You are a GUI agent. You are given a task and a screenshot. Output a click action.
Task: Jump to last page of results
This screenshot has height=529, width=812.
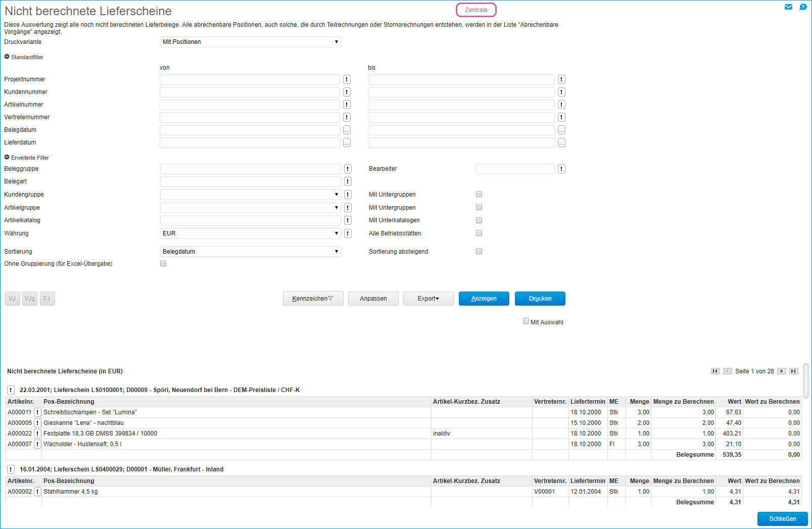coord(793,371)
